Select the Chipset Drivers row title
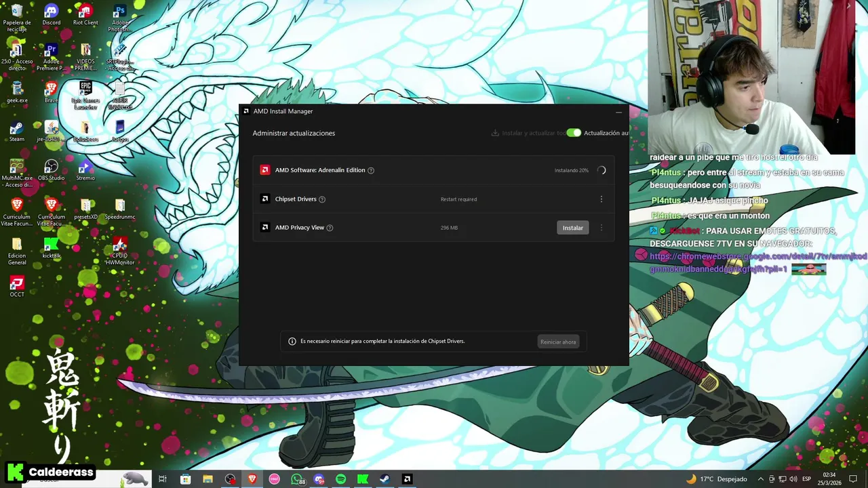The width and height of the screenshot is (868, 488). pyautogui.click(x=296, y=199)
